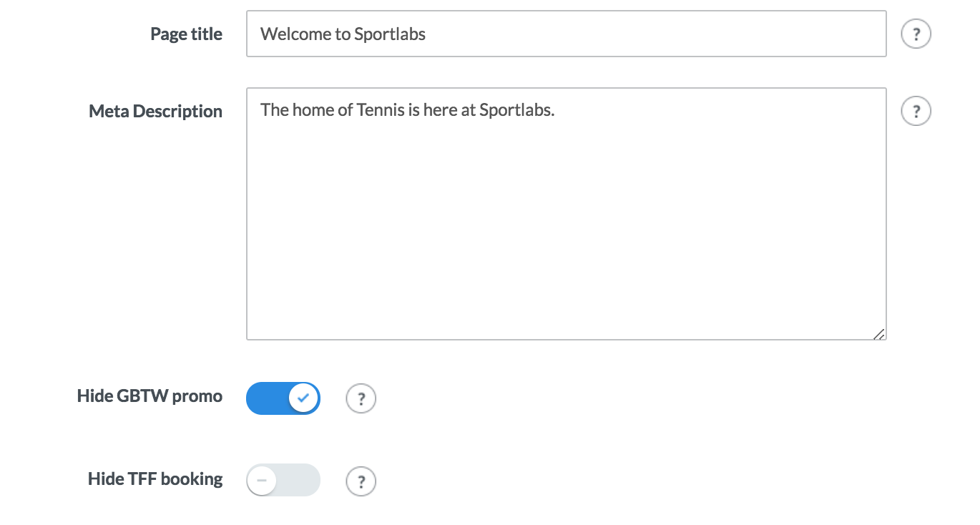This screenshot has height=525, width=980.
Task: Click the "Hide TFF booking" label
Action: click(155, 479)
